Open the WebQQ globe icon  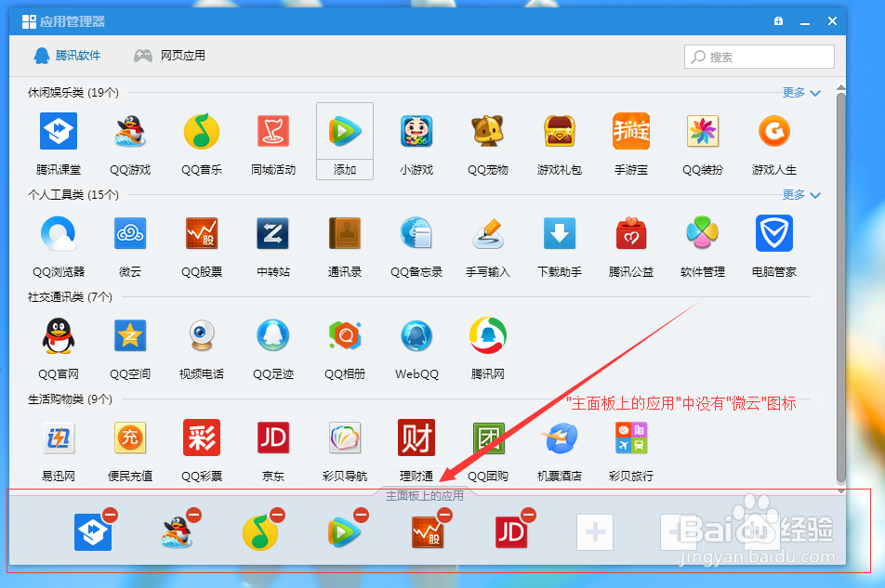[416, 335]
